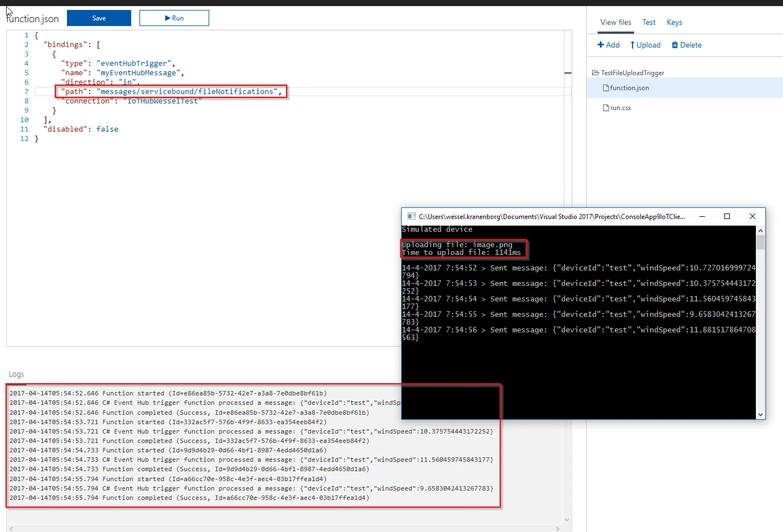Click the trash can Delete icon
Screen dimensions: 783x532
point(675,45)
